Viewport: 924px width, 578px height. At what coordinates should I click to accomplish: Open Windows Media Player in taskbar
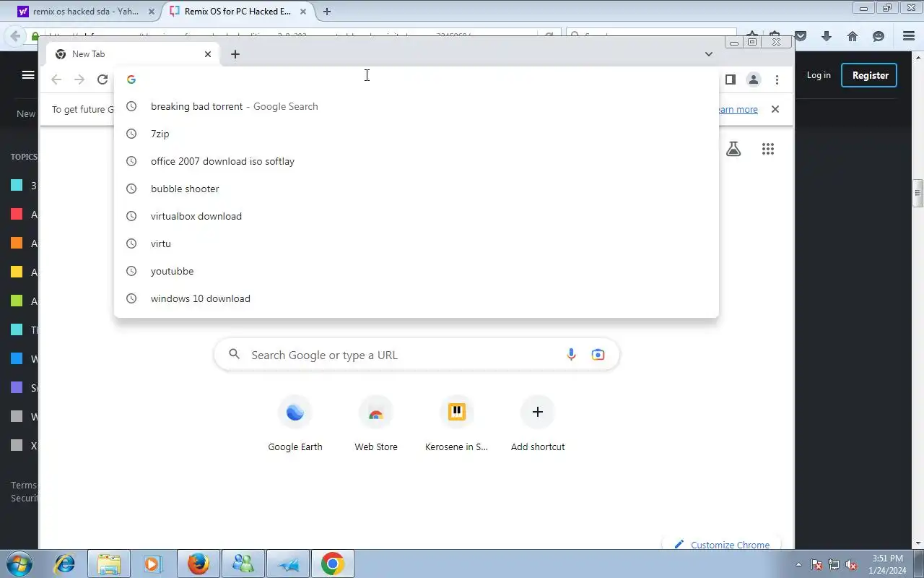pos(152,564)
